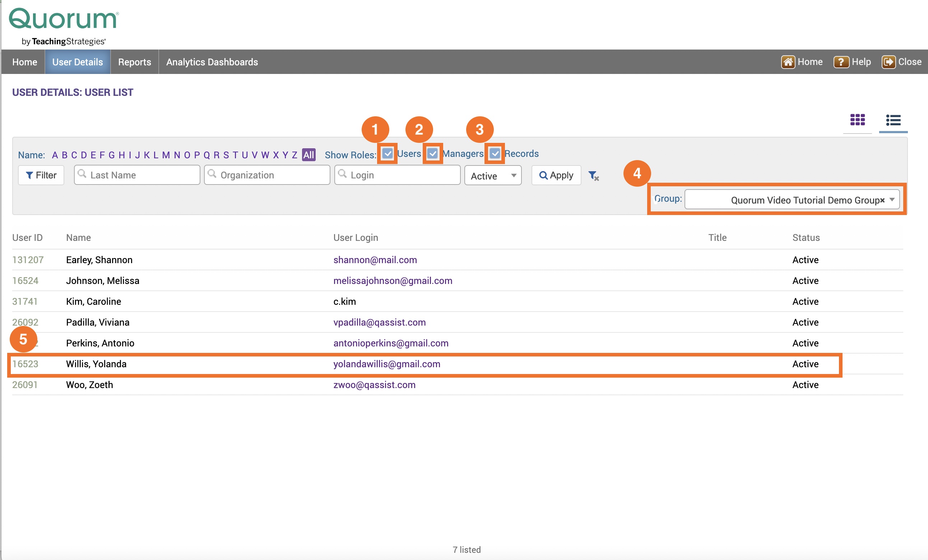Uncheck the Users role checkbox
The width and height of the screenshot is (928, 560).
click(x=387, y=154)
